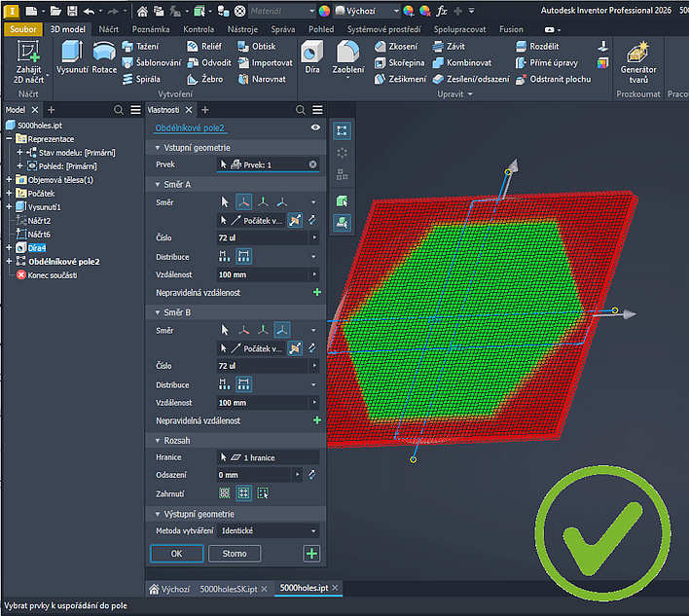Expand the Objemová tělesa(1) tree node
The height and width of the screenshot is (616, 689).
10,180
